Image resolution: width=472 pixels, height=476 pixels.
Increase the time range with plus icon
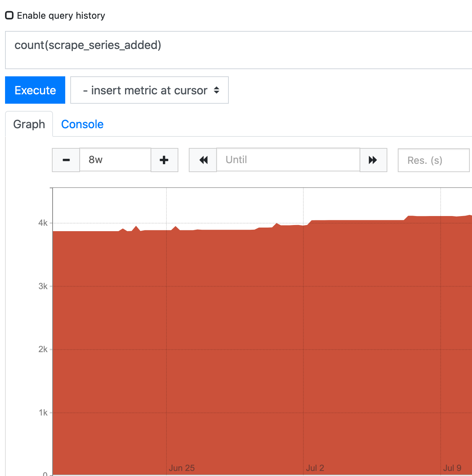[164, 160]
